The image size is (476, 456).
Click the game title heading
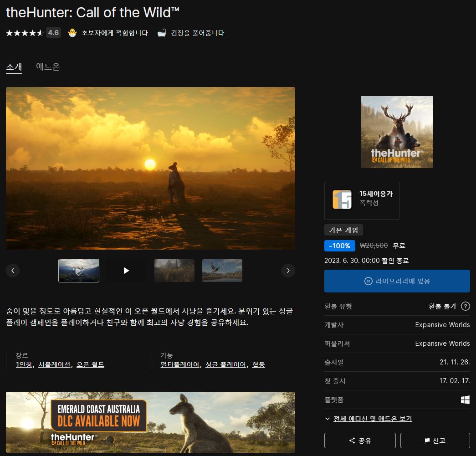[92, 12]
